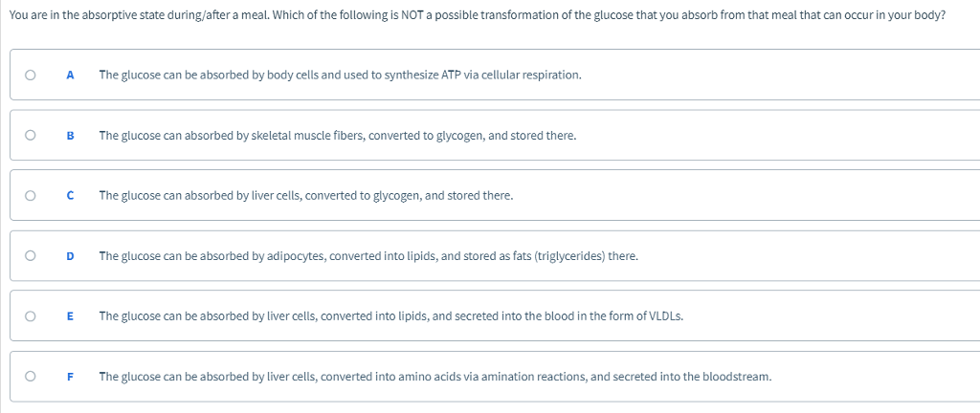
Task: Click the letter F label
Action: pyautogui.click(x=70, y=377)
